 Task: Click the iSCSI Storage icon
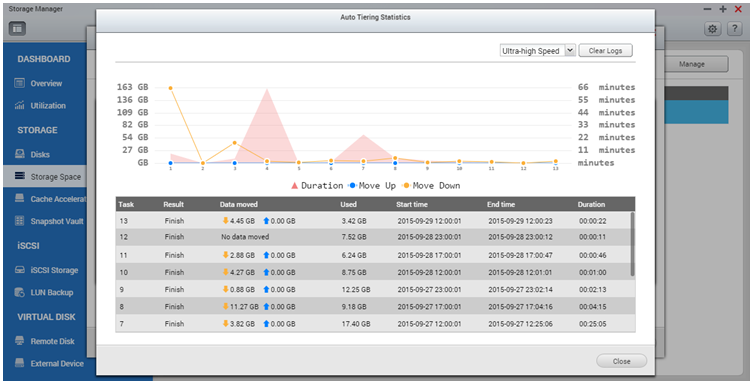(19, 270)
